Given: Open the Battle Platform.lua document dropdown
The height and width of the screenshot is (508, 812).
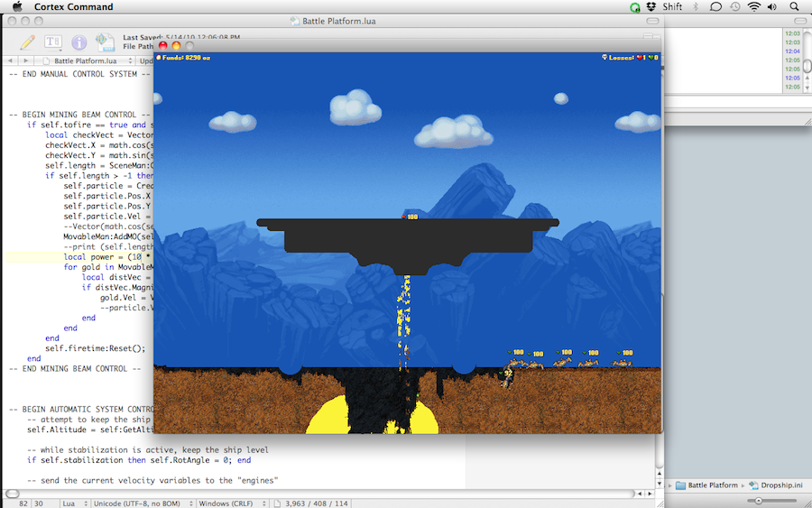Looking at the screenshot, I should (87, 61).
